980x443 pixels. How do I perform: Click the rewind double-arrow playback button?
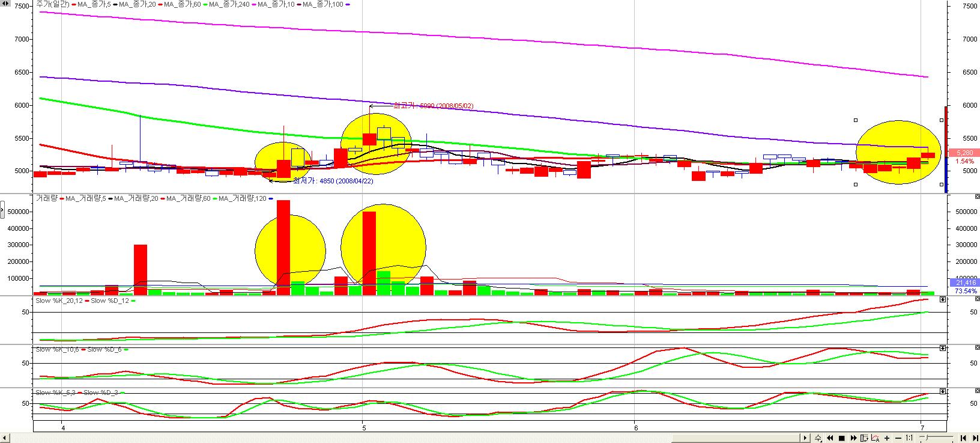coord(830,438)
